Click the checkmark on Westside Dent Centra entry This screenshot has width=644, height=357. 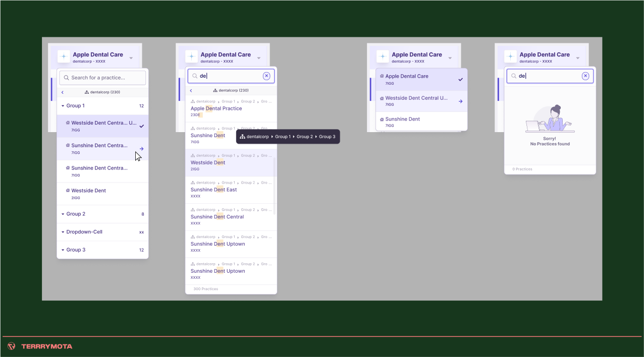coord(141,126)
